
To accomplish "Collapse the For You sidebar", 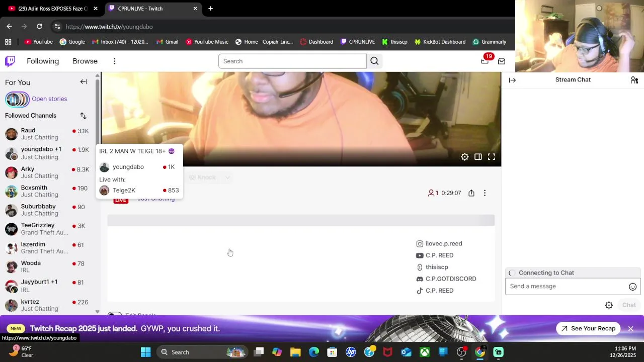I will pos(84,82).
